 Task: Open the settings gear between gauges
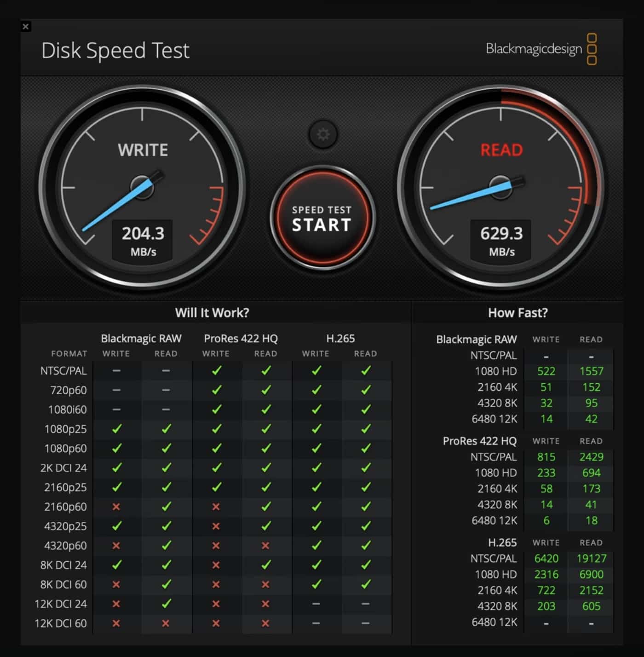pyautogui.click(x=323, y=134)
